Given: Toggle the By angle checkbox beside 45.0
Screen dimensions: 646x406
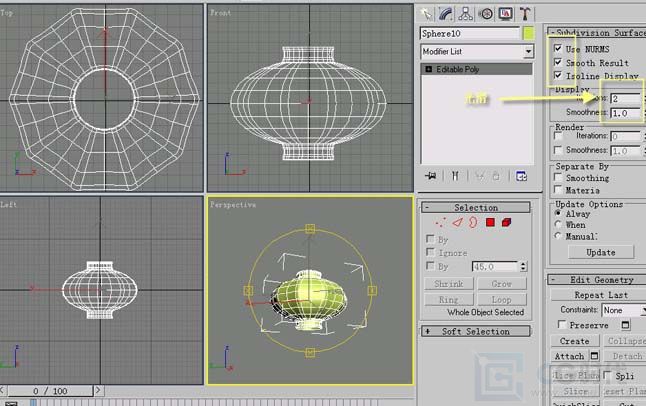Looking at the screenshot, I should 430,265.
